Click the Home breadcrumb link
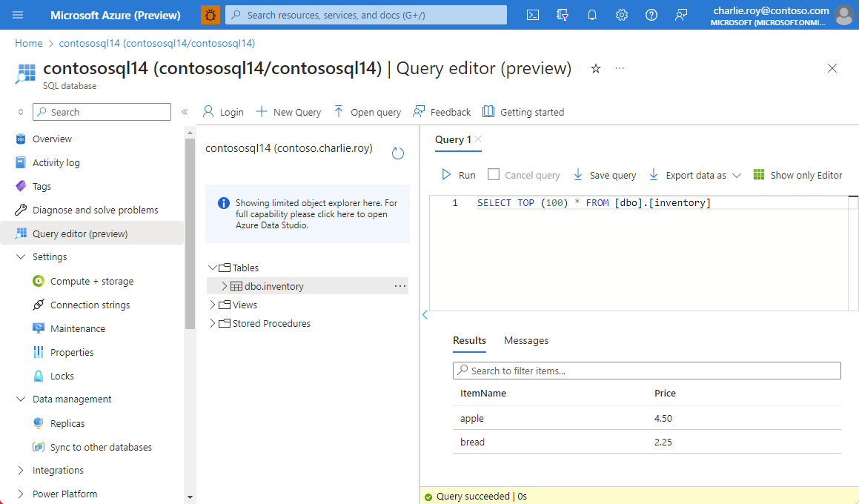This screenshot has height=504, width=859. [29, 44]
